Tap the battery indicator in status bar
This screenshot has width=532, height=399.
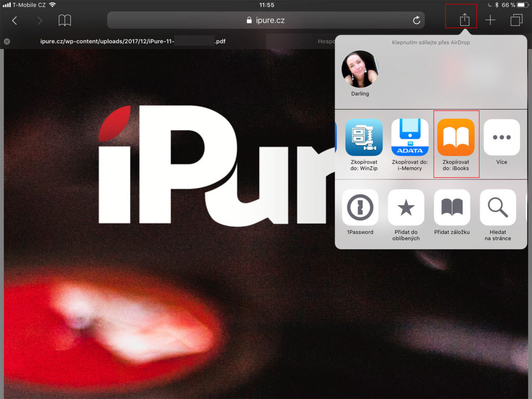(523, 5)
